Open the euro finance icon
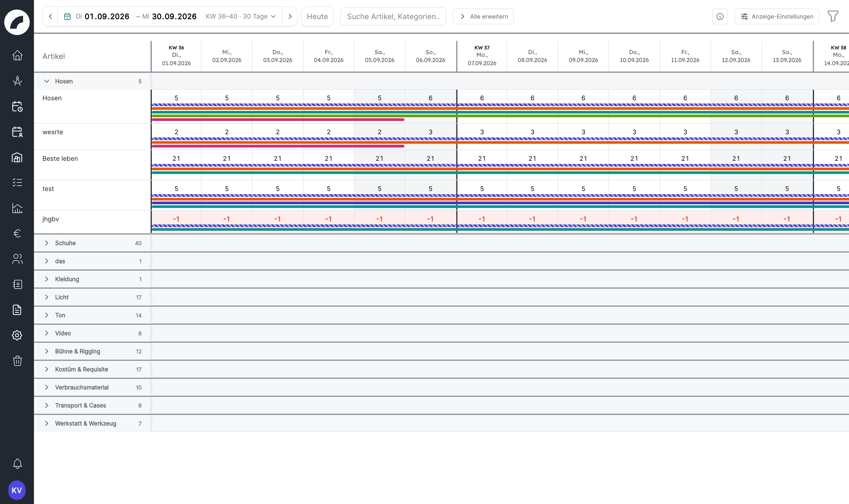 [x=17, y=233]
